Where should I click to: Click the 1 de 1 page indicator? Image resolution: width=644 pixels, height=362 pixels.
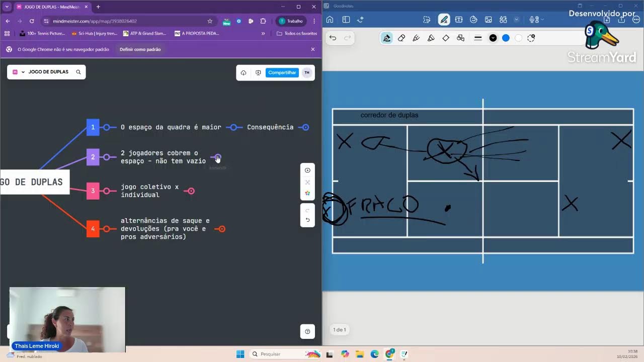tap(340, 330)
